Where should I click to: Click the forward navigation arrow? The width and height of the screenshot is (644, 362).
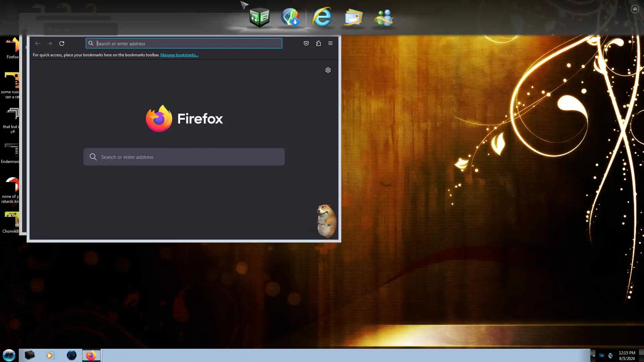pos(50,44)
